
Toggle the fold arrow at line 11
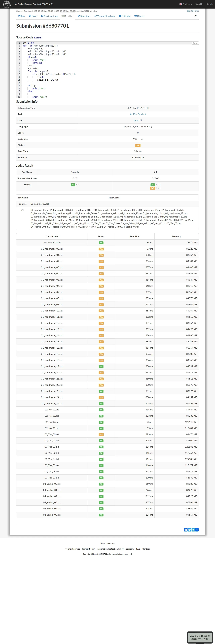tap(21, 72)
